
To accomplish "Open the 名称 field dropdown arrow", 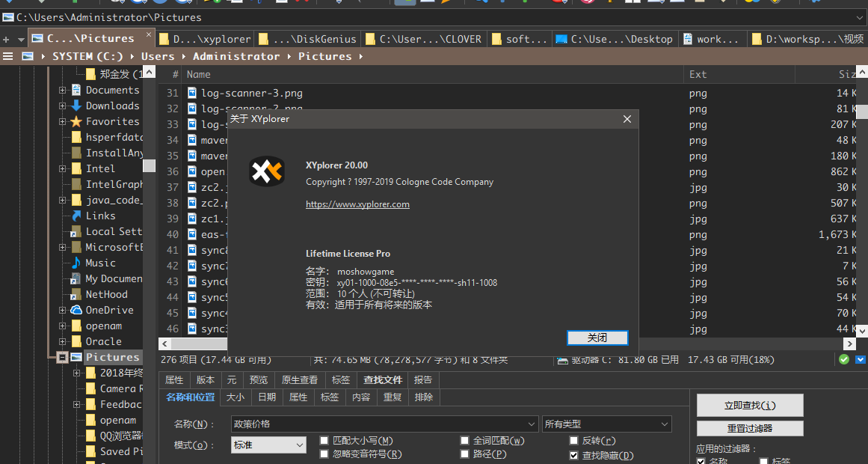I will [532, 424].
